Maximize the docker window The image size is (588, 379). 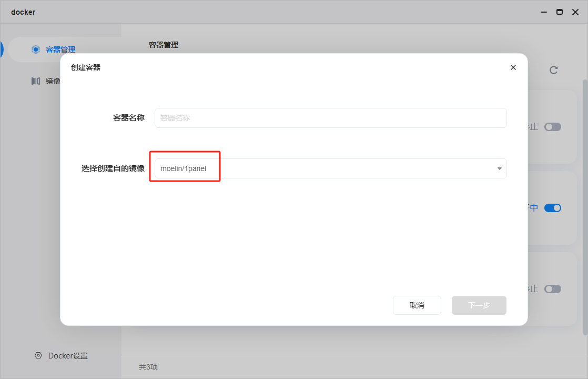click(560, 12)
